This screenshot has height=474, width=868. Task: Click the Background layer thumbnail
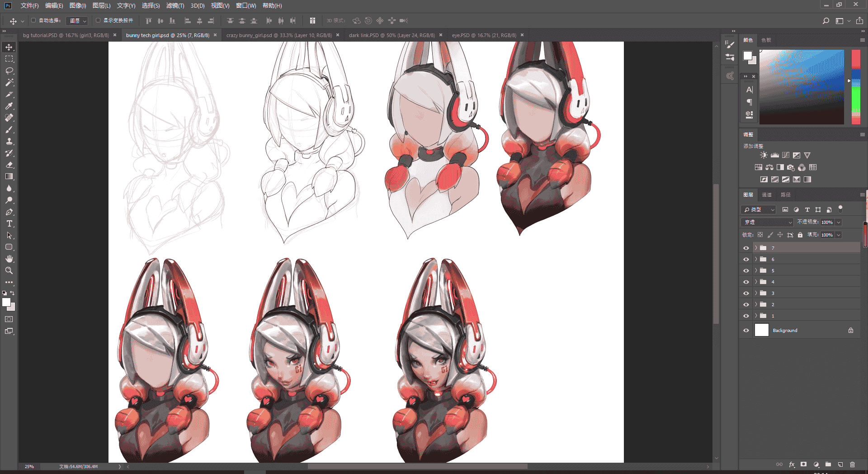tap(762, 330)
